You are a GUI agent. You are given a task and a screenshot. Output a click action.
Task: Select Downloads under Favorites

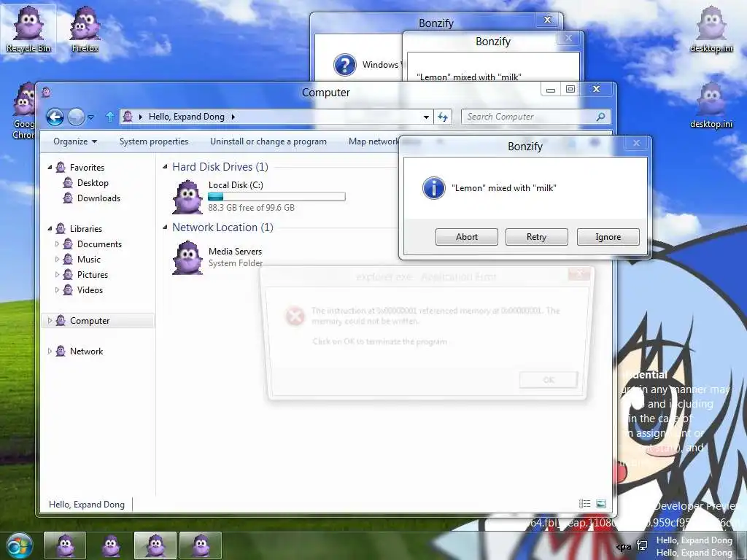tap(98, 198)
